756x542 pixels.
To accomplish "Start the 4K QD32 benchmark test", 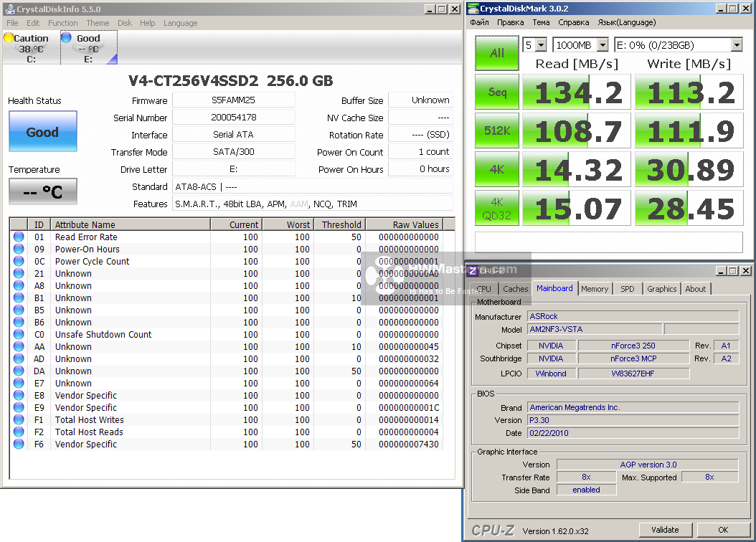I will 496,208.
